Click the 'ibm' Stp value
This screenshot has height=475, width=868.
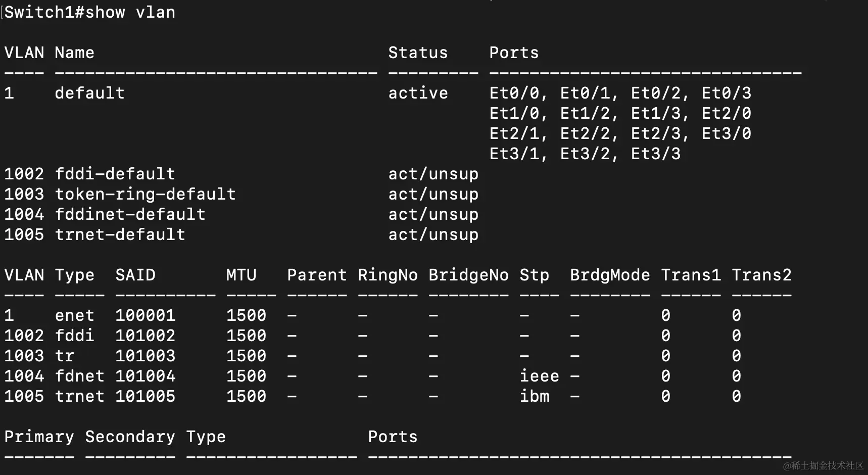click(x=535, y=396)
